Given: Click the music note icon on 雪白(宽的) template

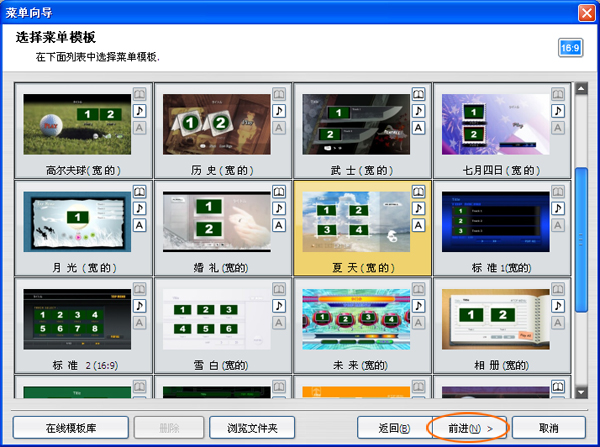Looking at the screenshot, I should 279,306.
